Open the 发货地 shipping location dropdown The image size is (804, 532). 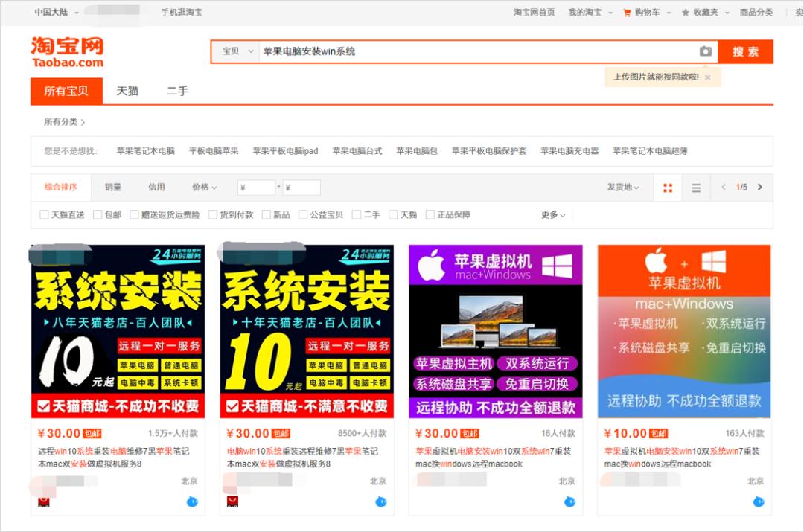tap(623, 188)
